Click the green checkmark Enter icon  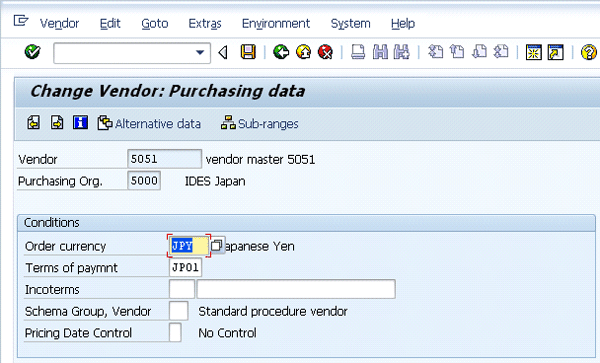33,52
